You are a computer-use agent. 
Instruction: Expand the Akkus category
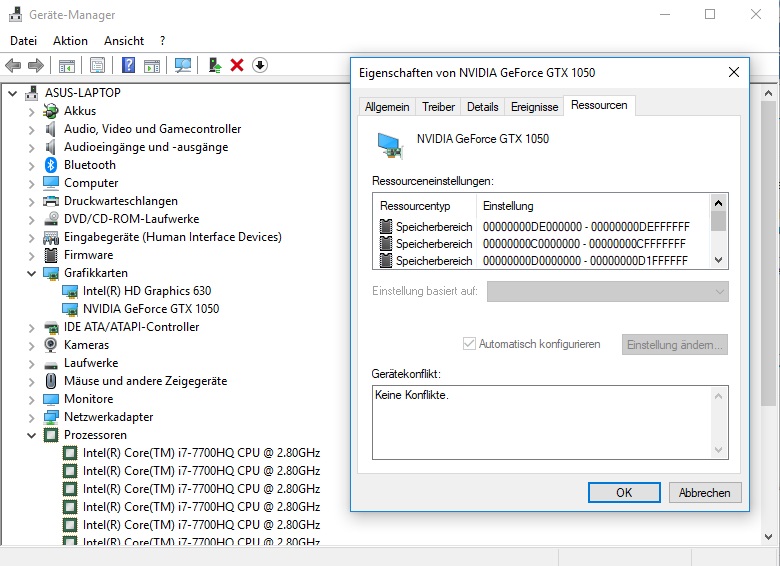pyautogui.click(x=31, y=111)
